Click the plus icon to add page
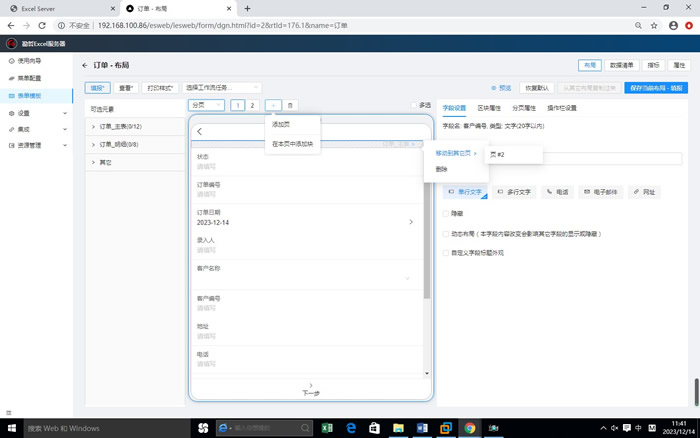700x438 pixels. tap(273, 105)
